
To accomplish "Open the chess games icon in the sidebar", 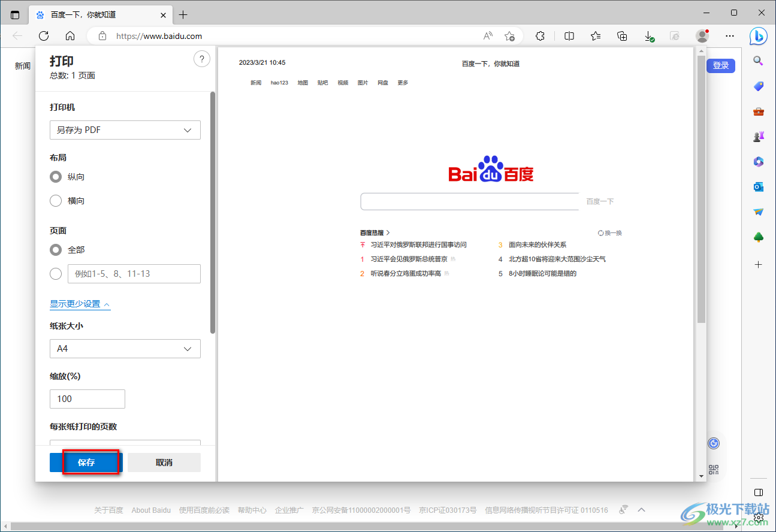I will [x=758, y=137].
